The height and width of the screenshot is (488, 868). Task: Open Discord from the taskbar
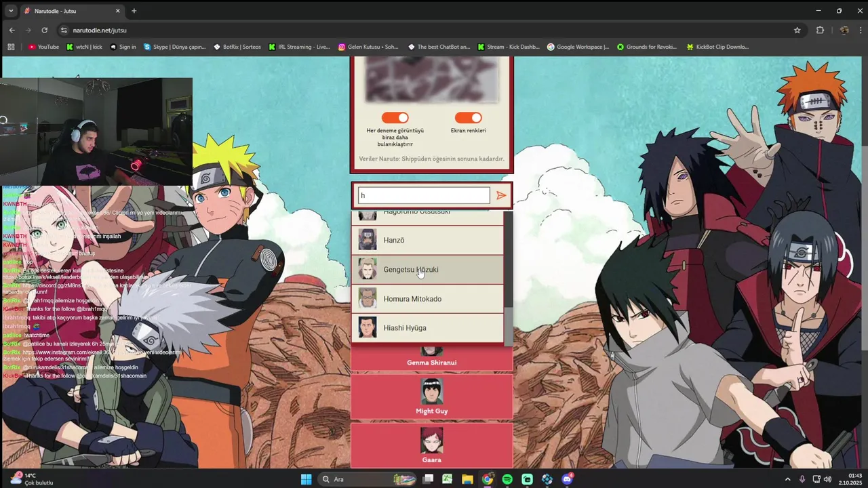click(567, 479)
